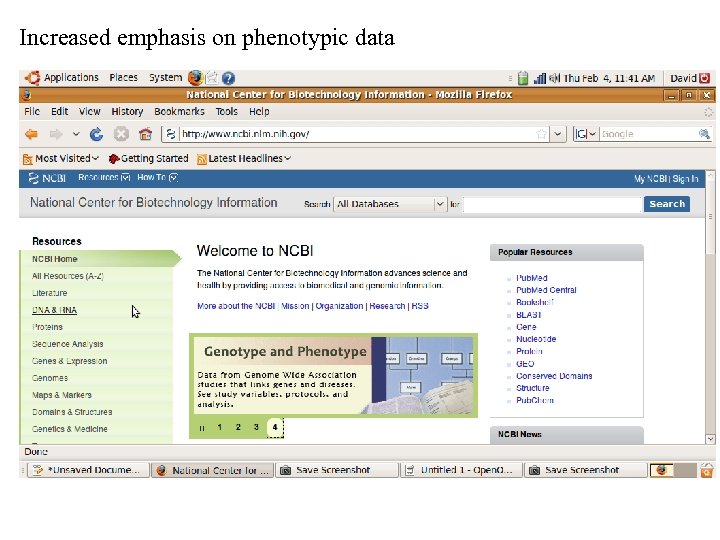Open the NCBI How To dropdown menu
720x540 pixels.
(158, 178)
